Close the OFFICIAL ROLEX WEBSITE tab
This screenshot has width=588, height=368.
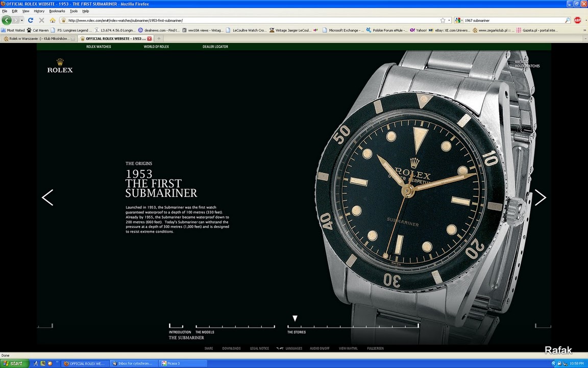click(149, 39)
